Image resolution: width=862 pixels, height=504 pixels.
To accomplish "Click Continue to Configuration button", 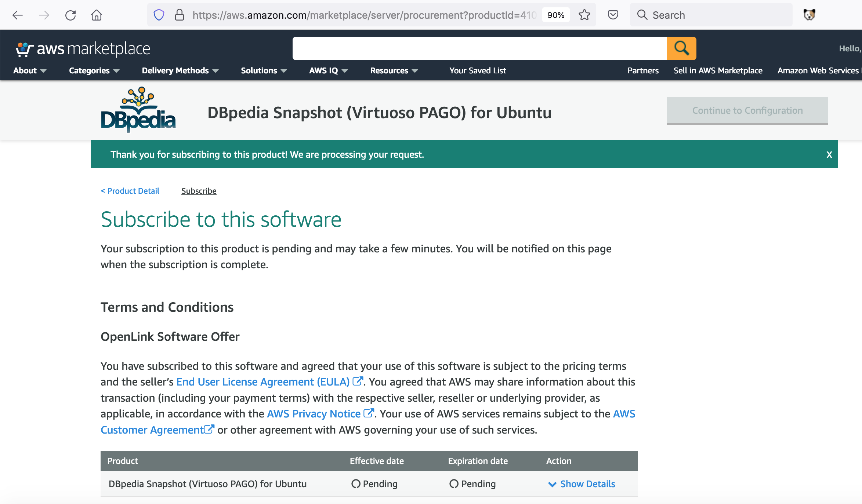I will pos(747,110).
